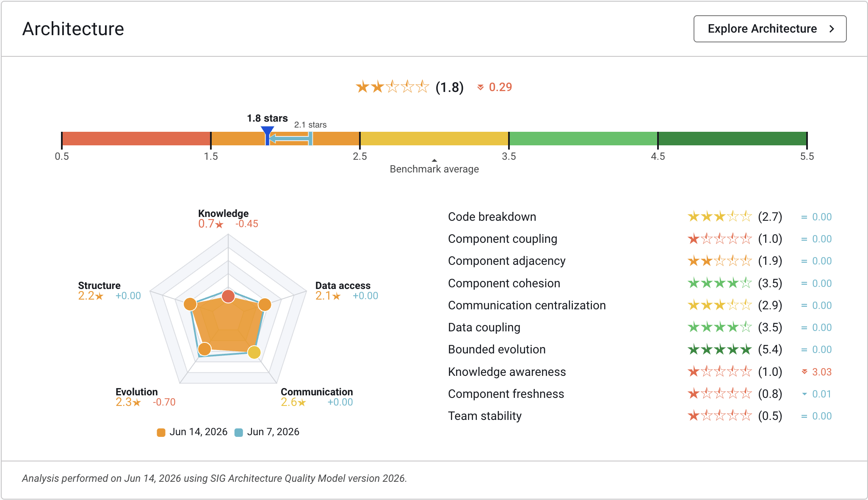Click the Explore Architecture button
The image size is (868, 500).
point(770,29)
